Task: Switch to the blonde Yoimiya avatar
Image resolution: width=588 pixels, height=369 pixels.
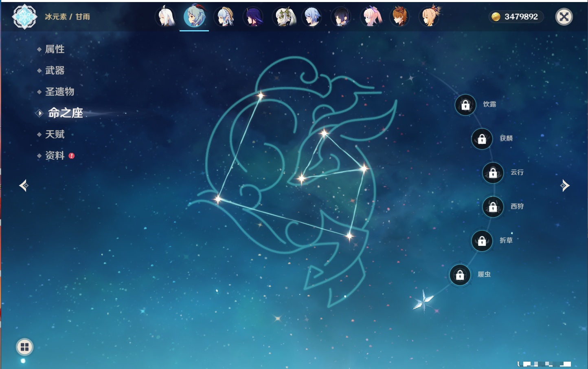Action: pos(430,17)
